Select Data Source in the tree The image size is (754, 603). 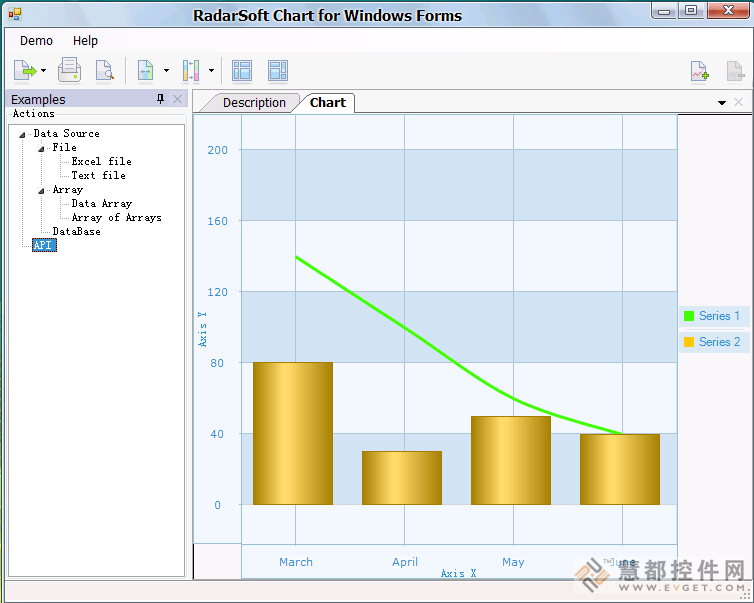(x=66, y=134)
